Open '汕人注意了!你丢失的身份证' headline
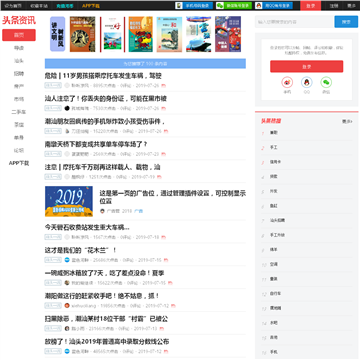Screen dimensions: 360x360 (106, 99)
